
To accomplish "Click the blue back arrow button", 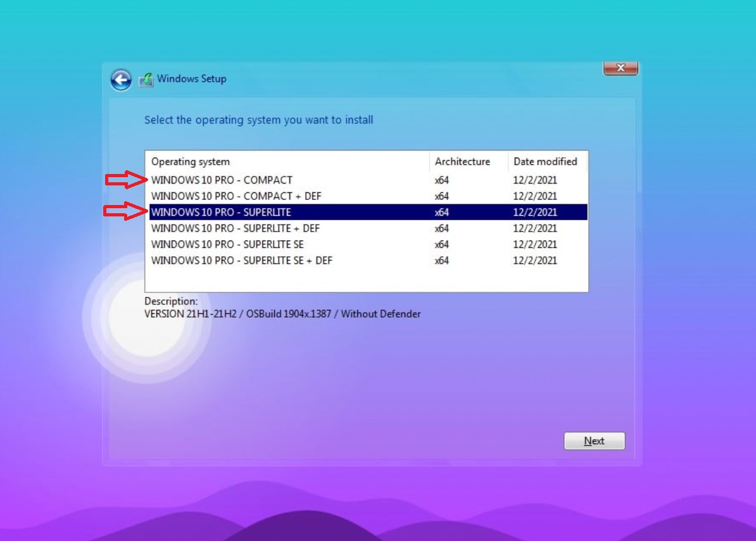I will 121,80.
